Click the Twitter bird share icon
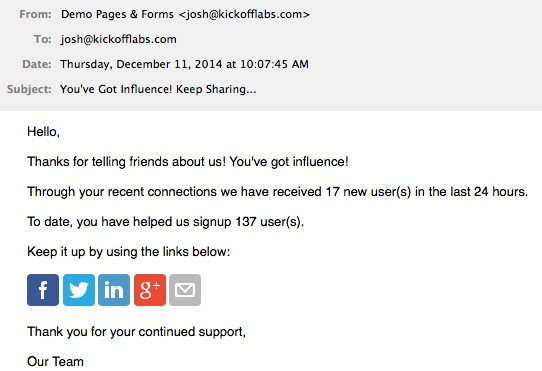 tap(79, 290)
